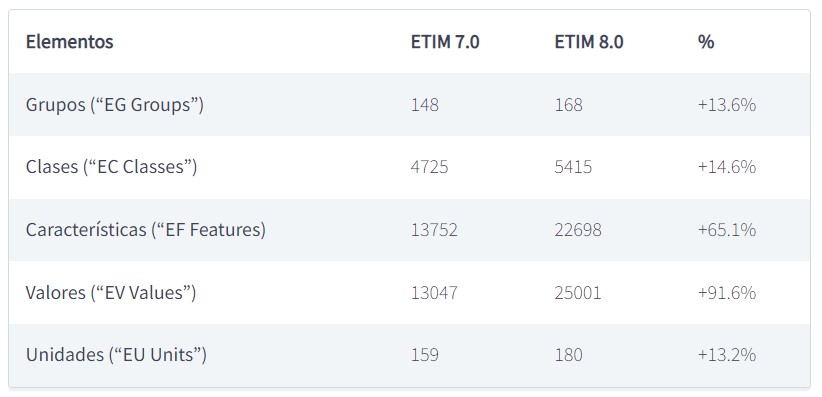Click the Valores ("EV Values") row label

[111, 292]
